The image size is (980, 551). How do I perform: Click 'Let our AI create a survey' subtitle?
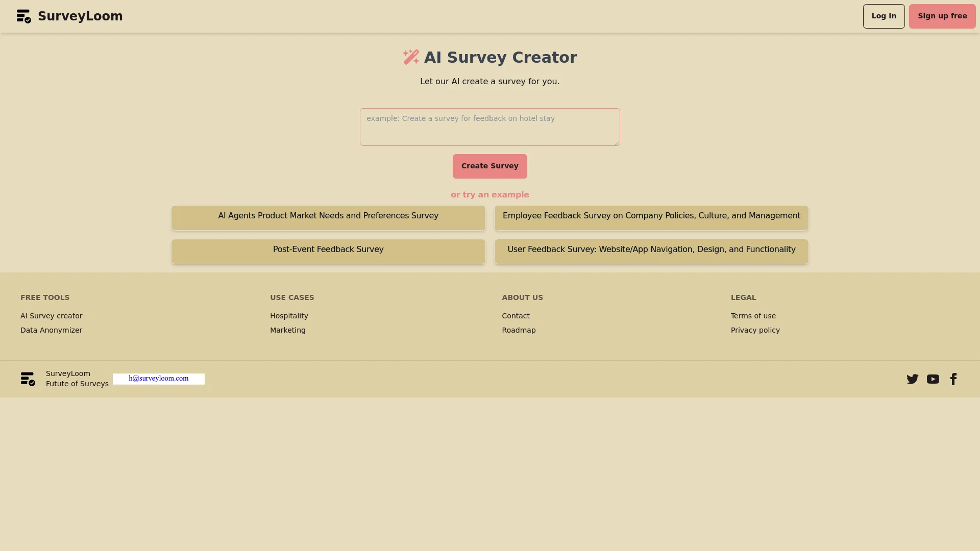(x=490, y=82)
